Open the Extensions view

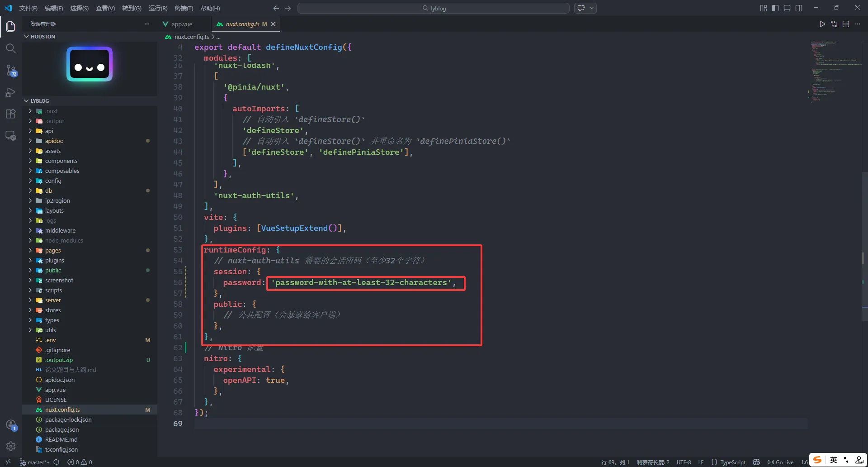tap(11, 114)
